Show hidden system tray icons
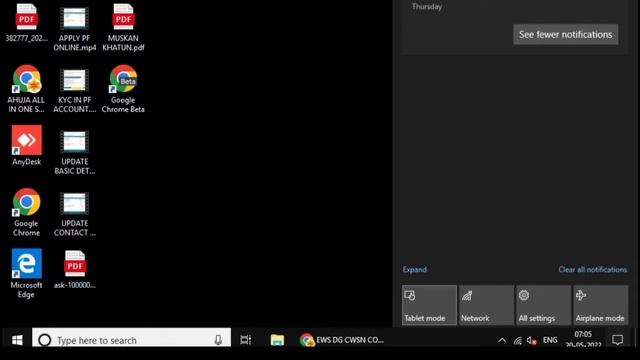640x360 pixels. coord(502,340)
